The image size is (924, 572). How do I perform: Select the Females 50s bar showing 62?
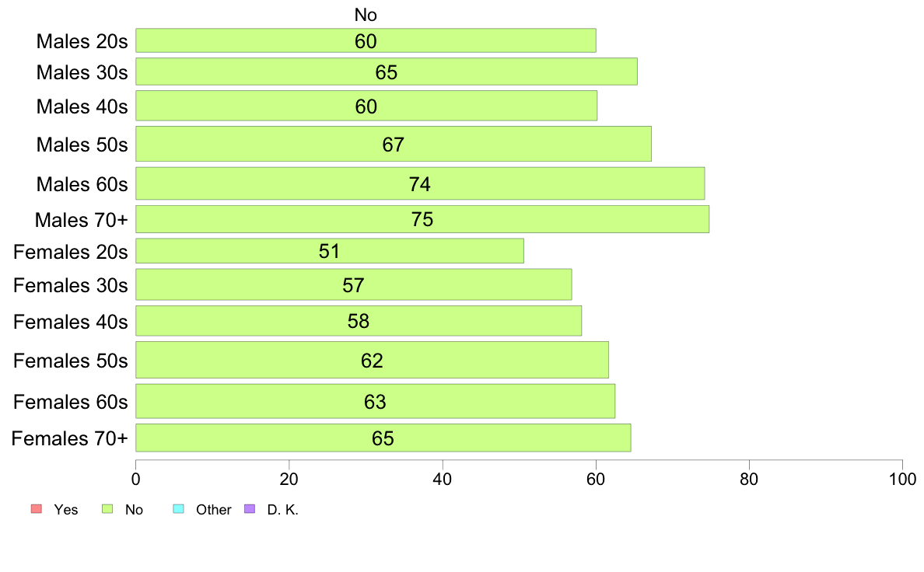click(373, 360)
